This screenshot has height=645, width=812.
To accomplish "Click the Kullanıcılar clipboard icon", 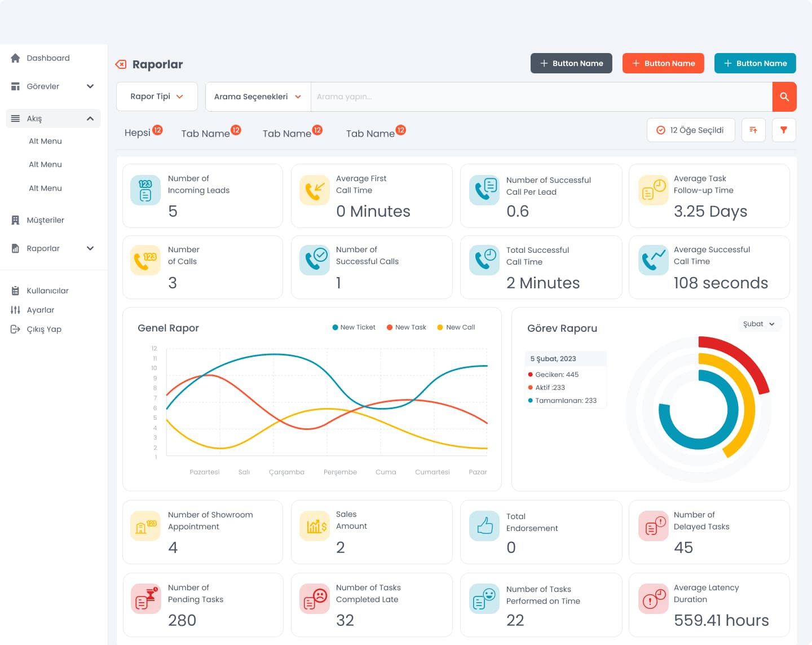I will [x=15, y=291].
